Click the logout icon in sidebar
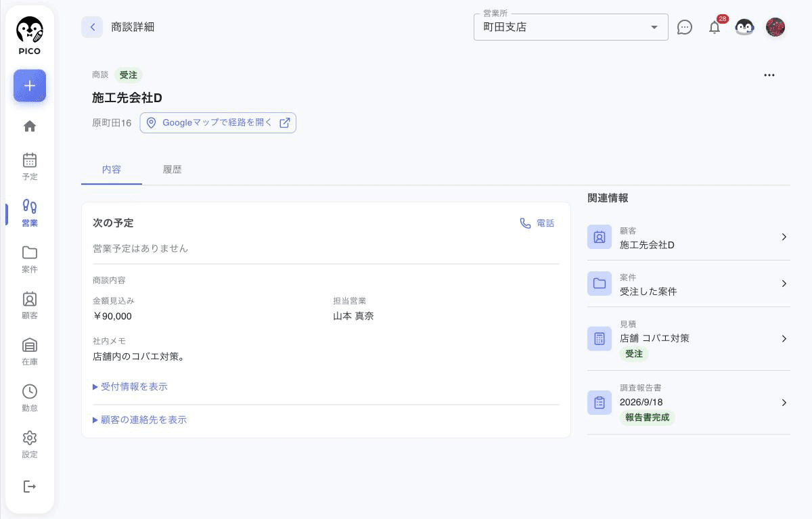 click(30, 487)
